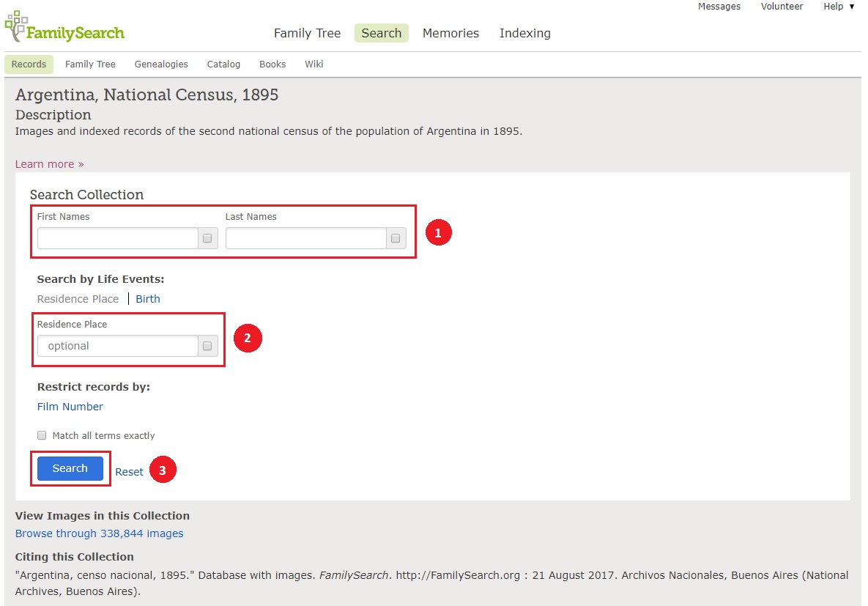This screenshot has height=606, width=868.
Task: Enable Match all terms exactly
Action: point(42,435)
